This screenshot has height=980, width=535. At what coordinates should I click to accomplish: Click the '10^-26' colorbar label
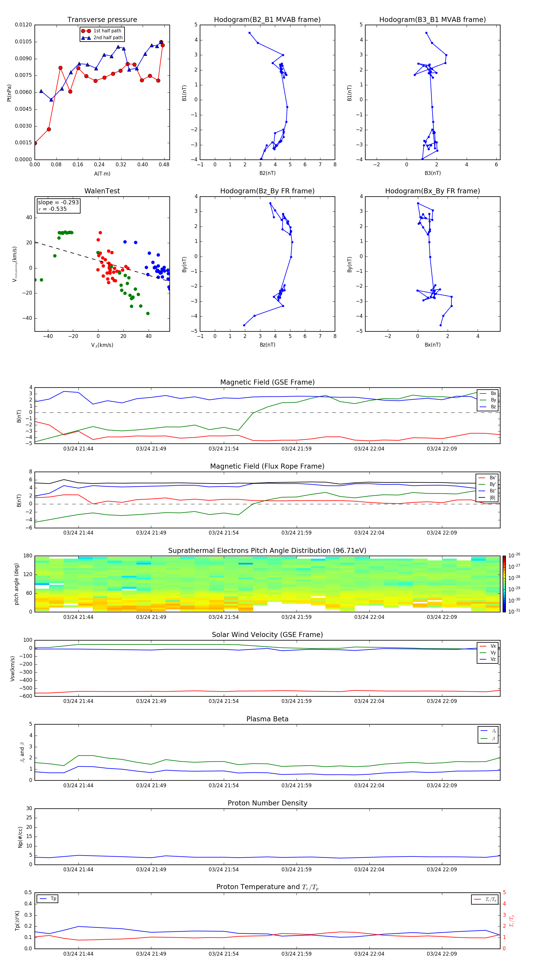tap(514, 555)
